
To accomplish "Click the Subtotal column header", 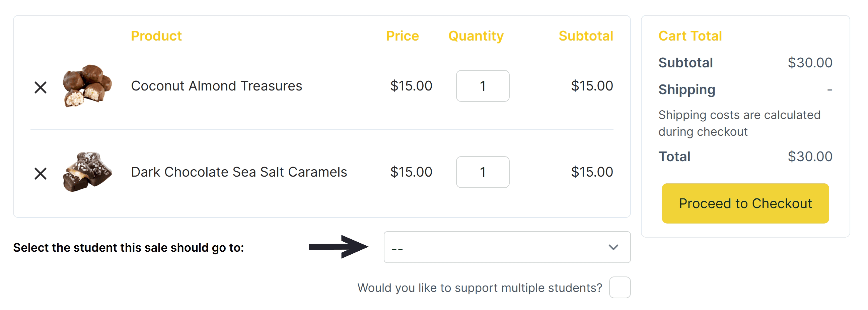I will (586, 36).
